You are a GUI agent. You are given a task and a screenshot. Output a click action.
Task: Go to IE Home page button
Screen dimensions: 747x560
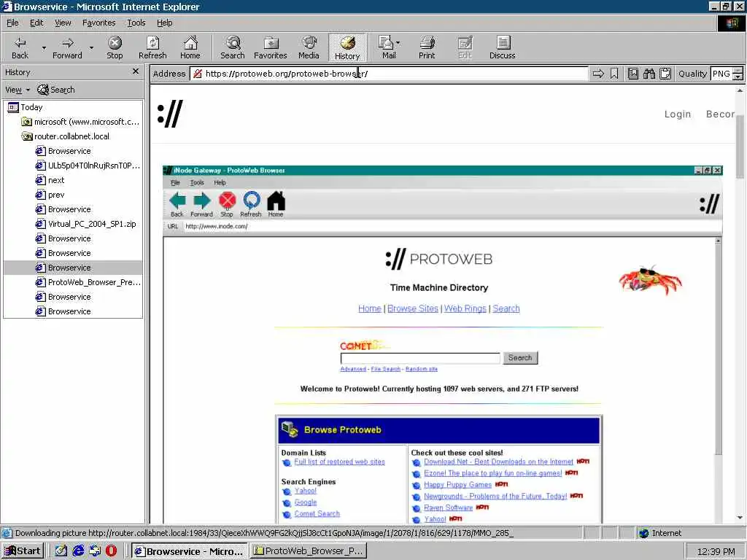[x=190, y=47]
